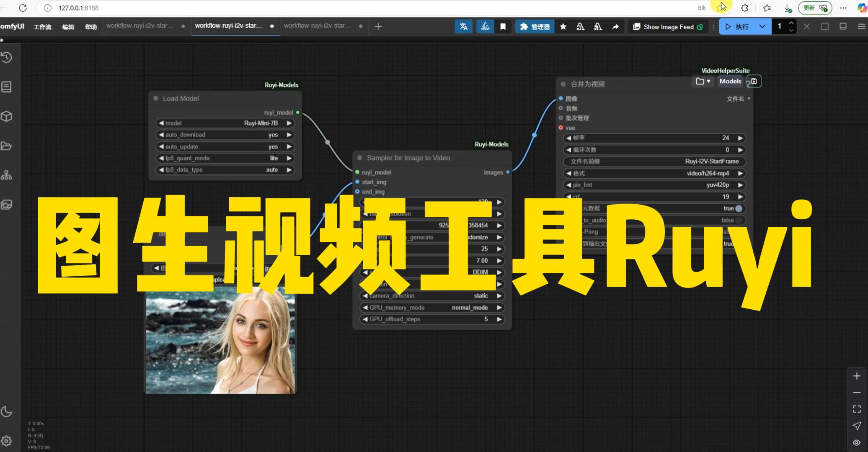This screenshot has height=452, width=868.
Task: Open the queue history sidebar icon
Action: 7,57
